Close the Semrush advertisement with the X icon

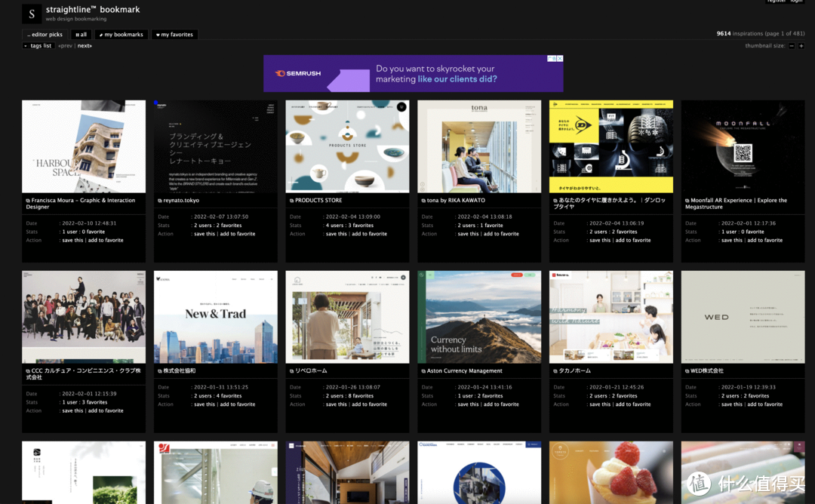point(560,59)
